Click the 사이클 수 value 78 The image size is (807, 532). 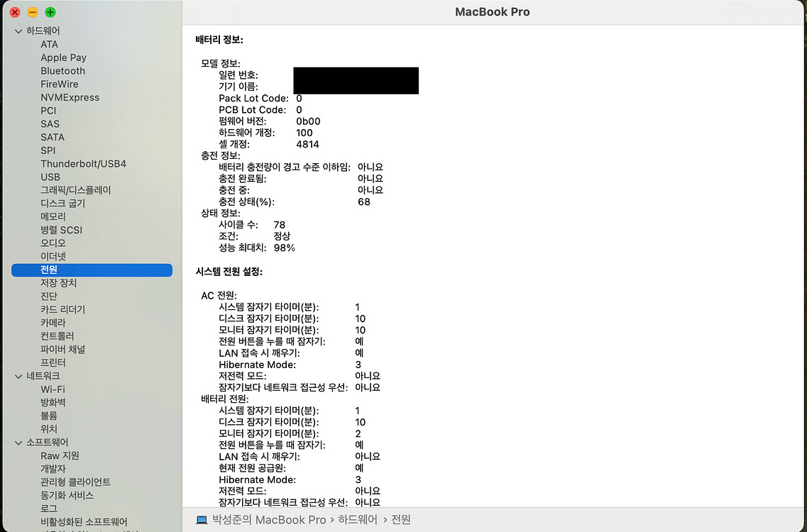click(x=280, y=225)
